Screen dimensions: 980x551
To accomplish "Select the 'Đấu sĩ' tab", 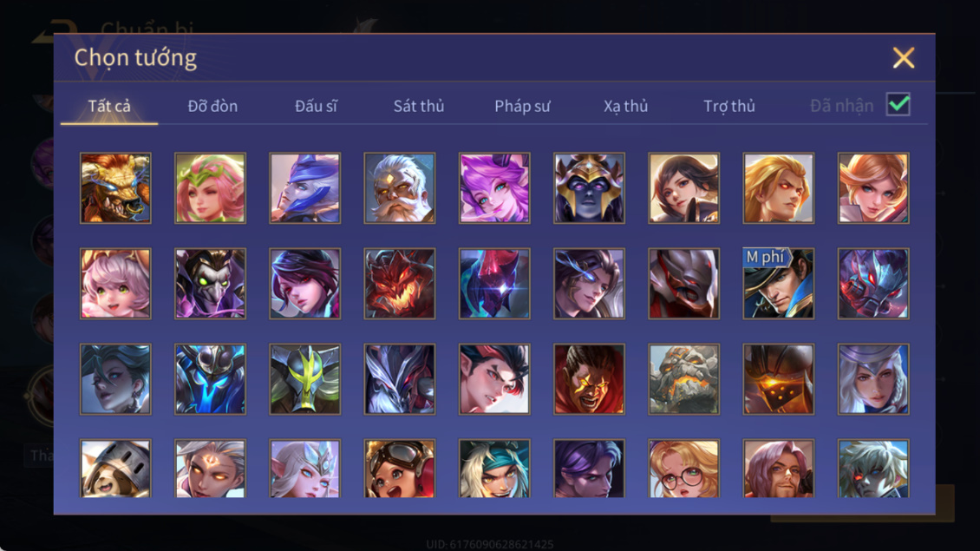I will tap(316, 107).
